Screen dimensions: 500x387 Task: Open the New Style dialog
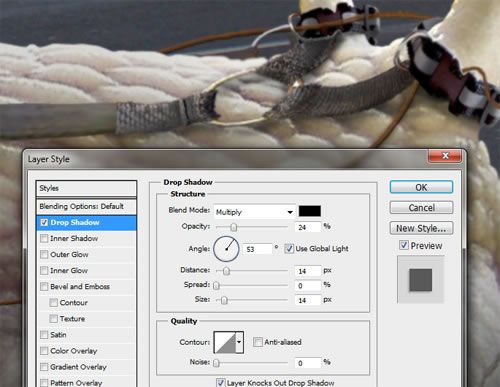(421, 228)
